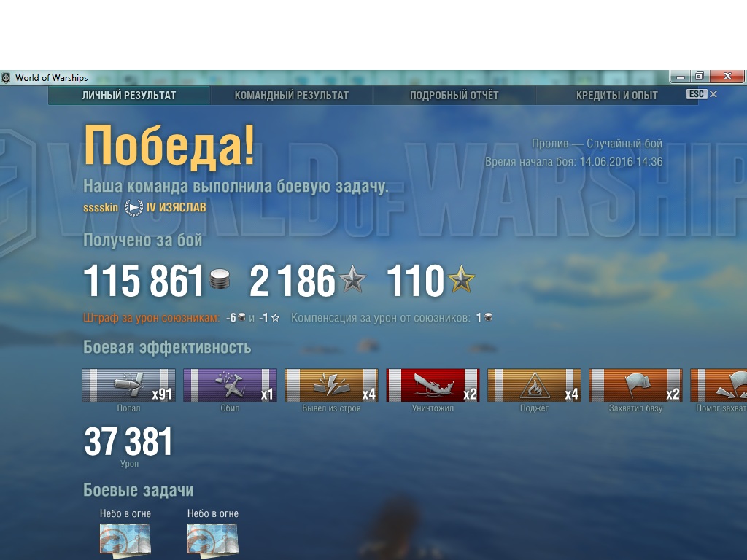Select the Личный результат tab
The width and height of the screenshot is (747, 560).
pos(128,96)
